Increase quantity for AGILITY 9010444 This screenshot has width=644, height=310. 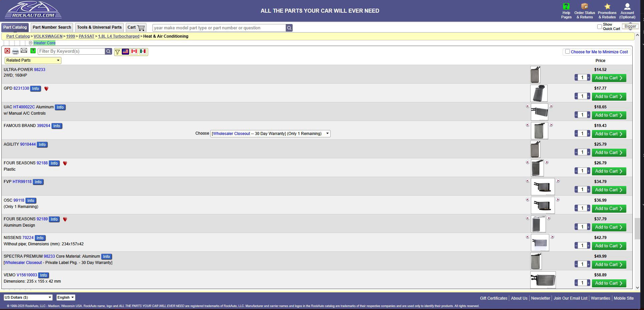pos(589,152)
